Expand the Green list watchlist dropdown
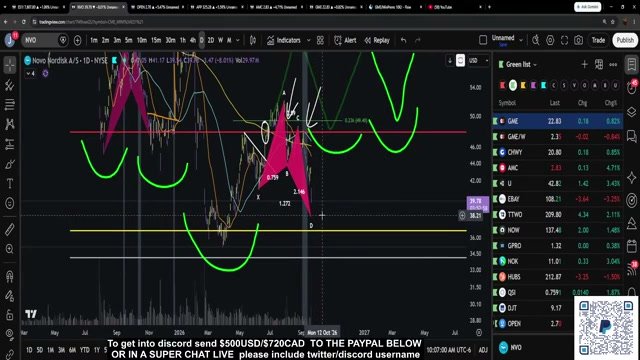The image size is (640, 360). [521, 64]
